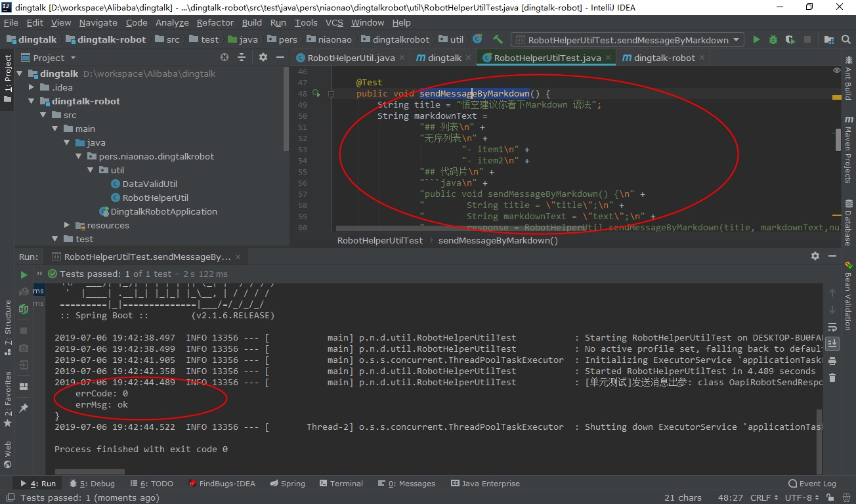Switch to RobotHelperUtil.java editor tab
This screenshot has width=856, height=504.
351,58
